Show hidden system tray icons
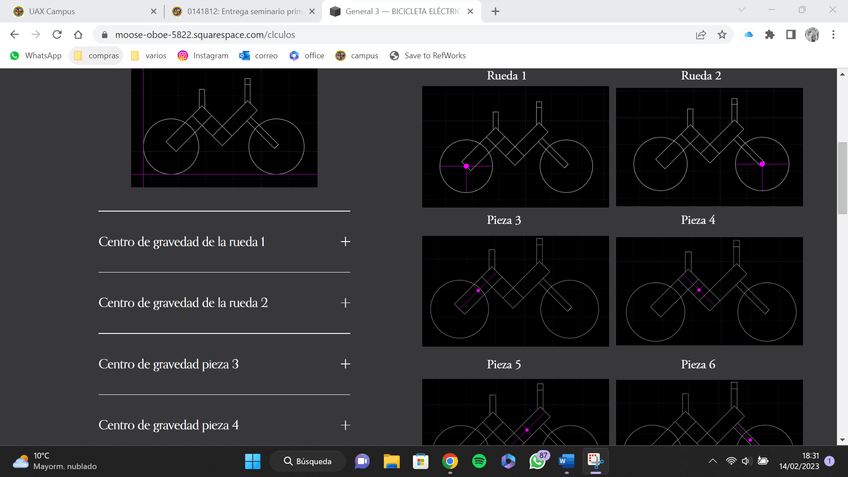Image resolution: width=848 pixels, height=477 pixels. pos(713,461)
